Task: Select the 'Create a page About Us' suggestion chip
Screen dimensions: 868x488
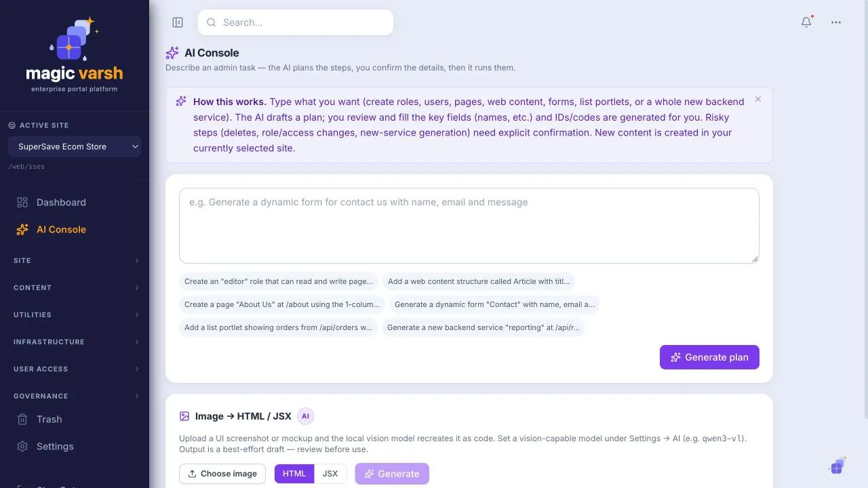Action: pyautogui.click(x=282, y=304)
